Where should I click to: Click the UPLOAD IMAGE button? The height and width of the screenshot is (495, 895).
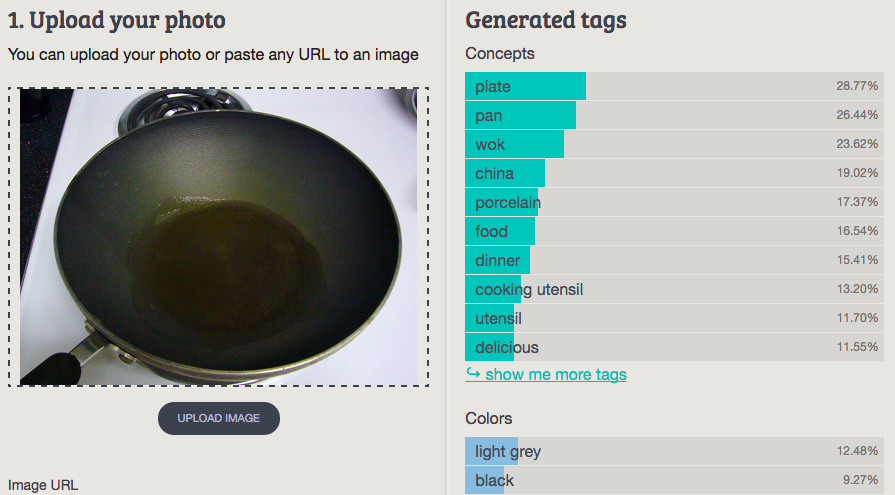(219, 418)
